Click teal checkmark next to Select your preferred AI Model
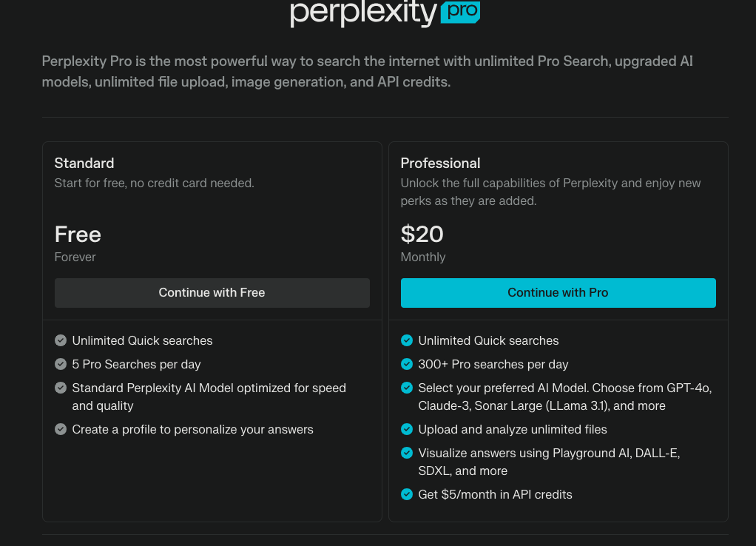Image resolution: width=756 pixels, height=546 pixels. coord(406,388)
